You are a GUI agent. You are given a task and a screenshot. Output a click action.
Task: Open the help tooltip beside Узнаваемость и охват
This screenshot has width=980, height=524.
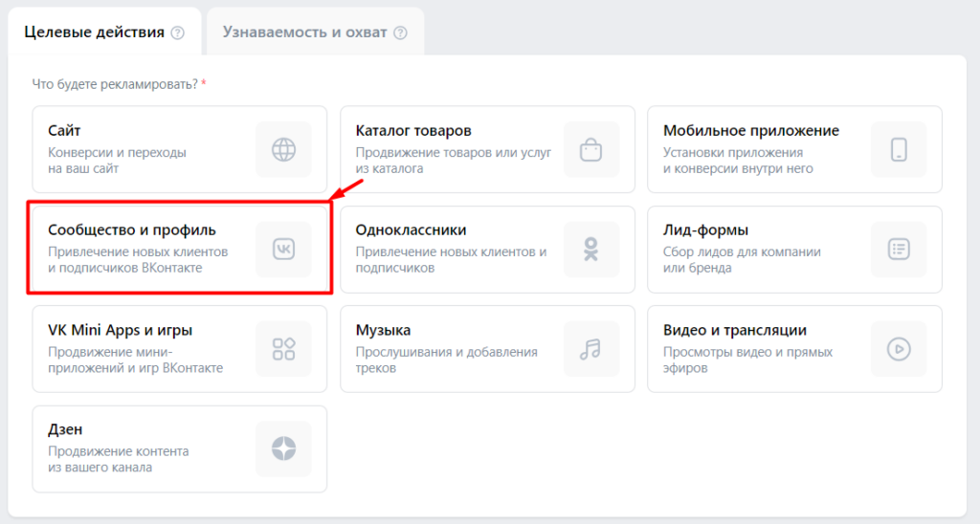(x=400, y=33)
